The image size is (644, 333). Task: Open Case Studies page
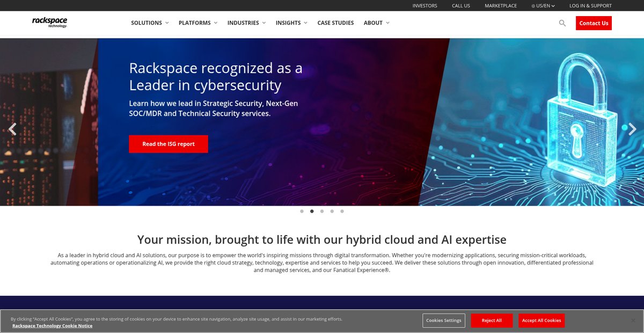[335, 23]
